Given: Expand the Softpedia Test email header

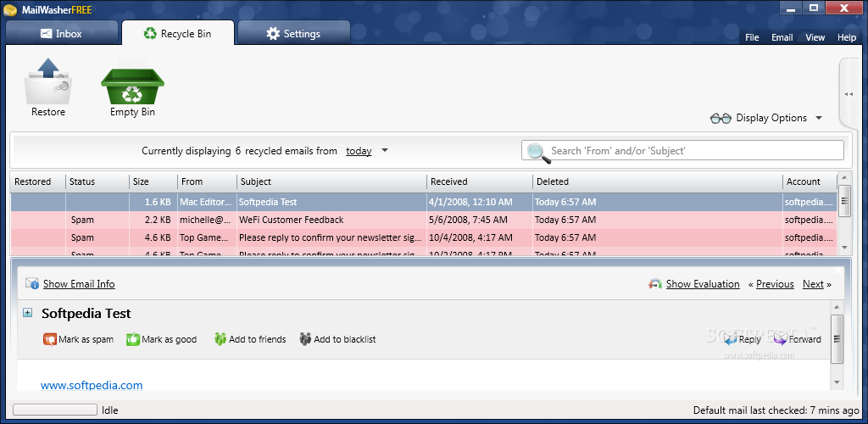Looking at the screenshot, I should 27,313.
